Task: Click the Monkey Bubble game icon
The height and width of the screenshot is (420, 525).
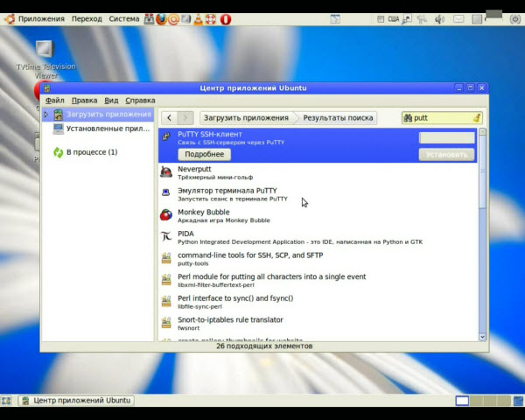Action: 166,214
